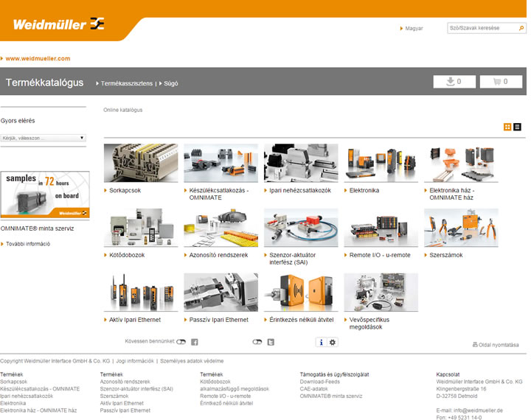Click footer Szenzor-aktuátor interfész (SAI) link

(136, 389)
